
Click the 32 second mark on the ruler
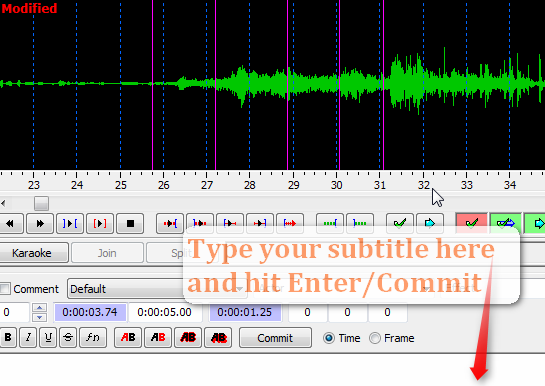[424, 185]
